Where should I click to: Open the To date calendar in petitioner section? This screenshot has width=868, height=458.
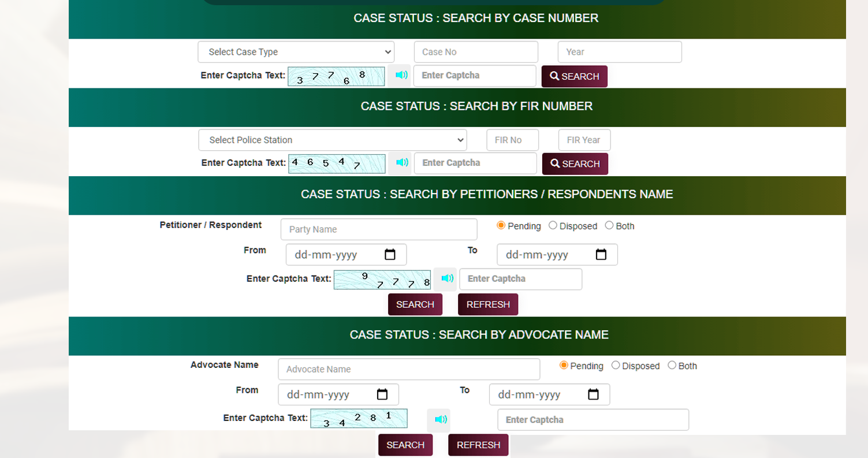(601, 254)
